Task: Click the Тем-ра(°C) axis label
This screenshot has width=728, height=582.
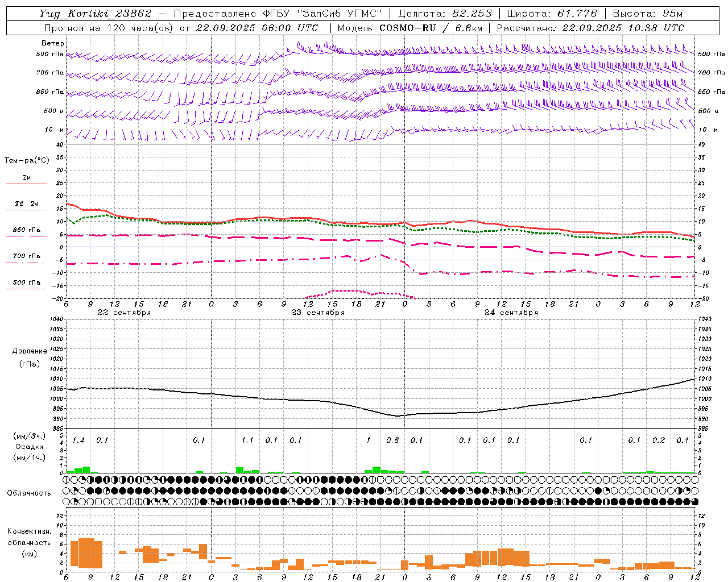Action: [27, 160]
